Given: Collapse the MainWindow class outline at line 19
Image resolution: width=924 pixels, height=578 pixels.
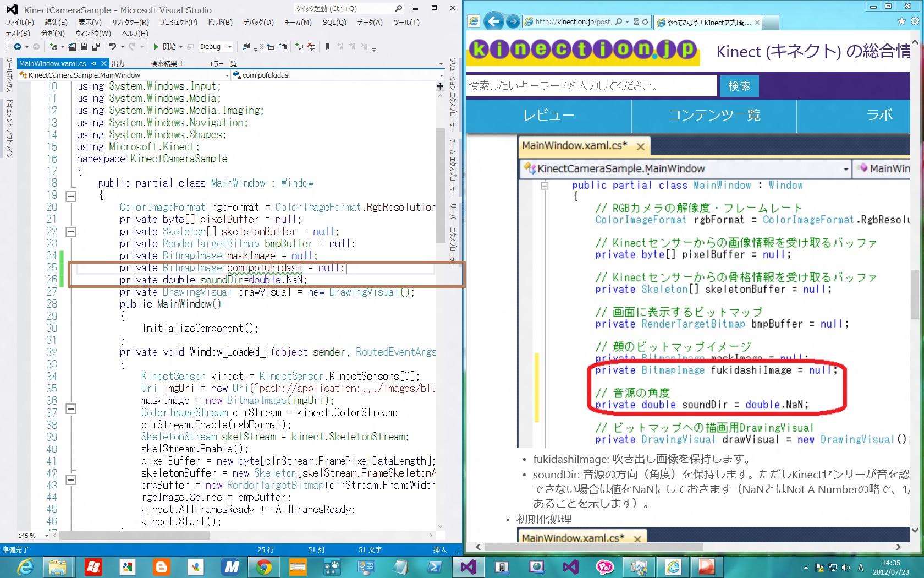Looking at the screenshot, I should [71, 196].
